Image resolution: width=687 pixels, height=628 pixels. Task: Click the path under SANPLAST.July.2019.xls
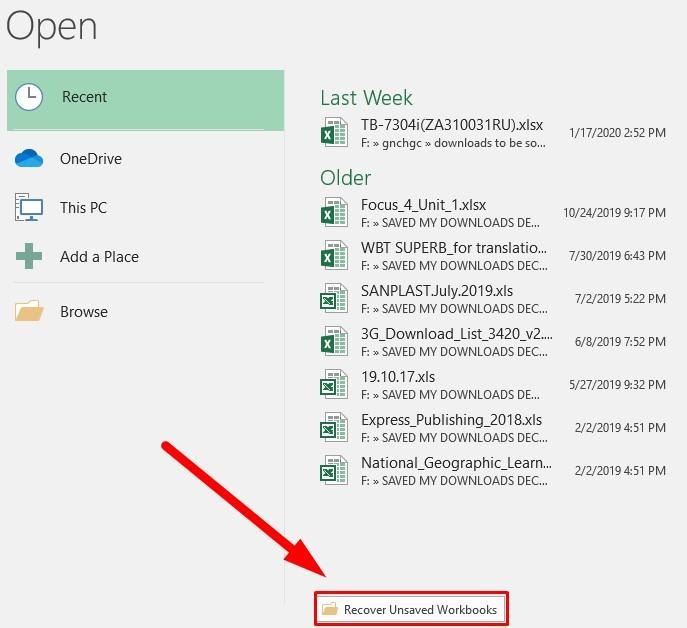pyautogui.click(x=454, y=309)
